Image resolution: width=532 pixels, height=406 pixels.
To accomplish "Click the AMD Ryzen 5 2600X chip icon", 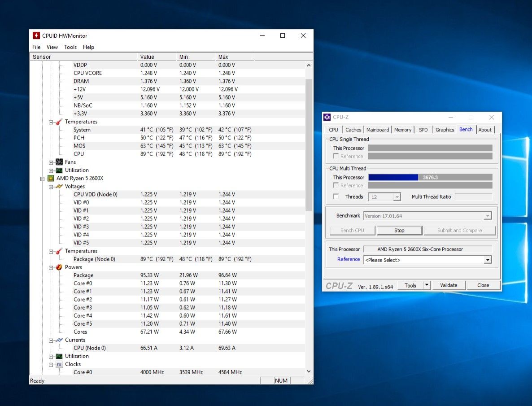I will point(51,179).
